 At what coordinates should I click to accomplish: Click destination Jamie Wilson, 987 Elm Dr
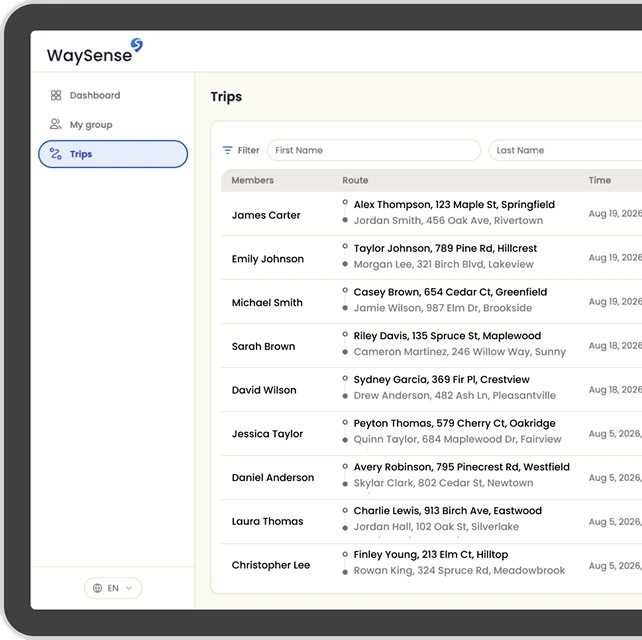click(x=443, y=308)
